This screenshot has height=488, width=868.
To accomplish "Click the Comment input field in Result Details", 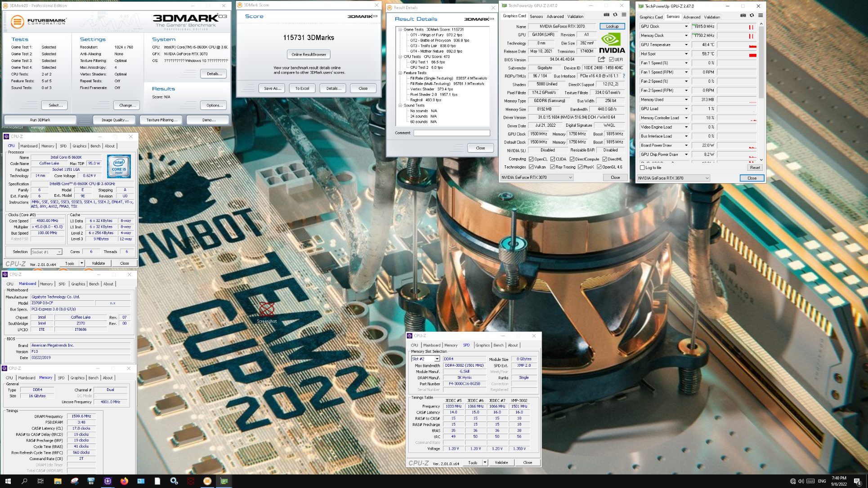I will [452, 133].
